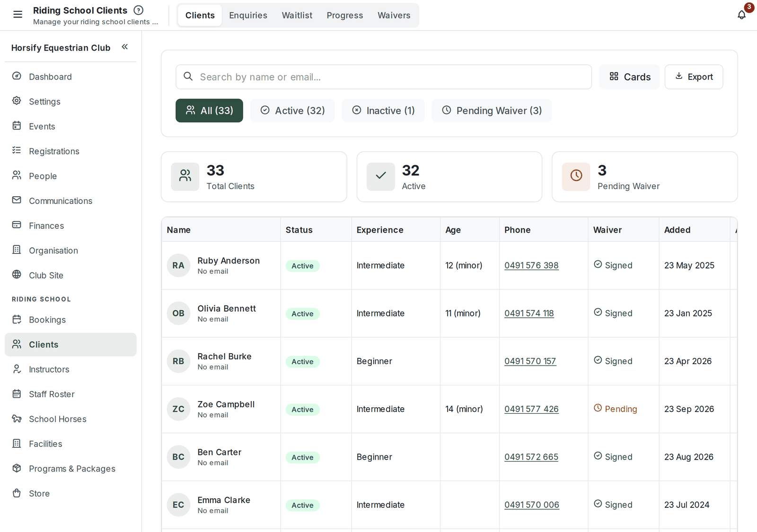The image size is (757, 532).
Task: Click phone link 0491 577 426
Action: tap(531, 409)
